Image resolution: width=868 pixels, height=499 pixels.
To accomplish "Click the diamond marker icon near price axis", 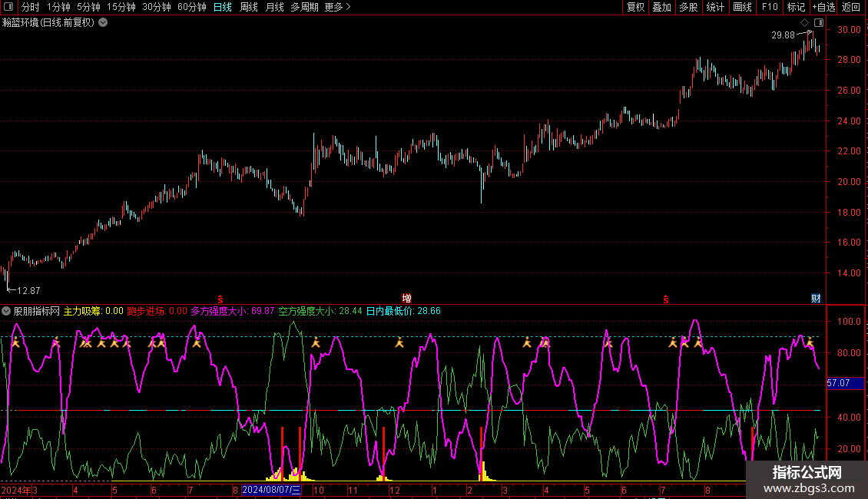I will tap(804, 22).
